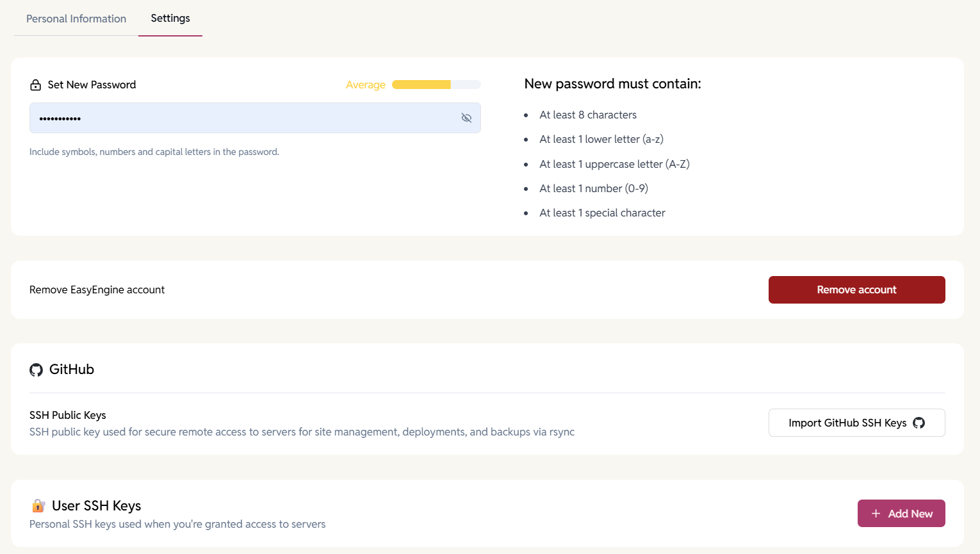
Task: Click the 'At least 1 uppercase letter' requirement
Action: 614,164
